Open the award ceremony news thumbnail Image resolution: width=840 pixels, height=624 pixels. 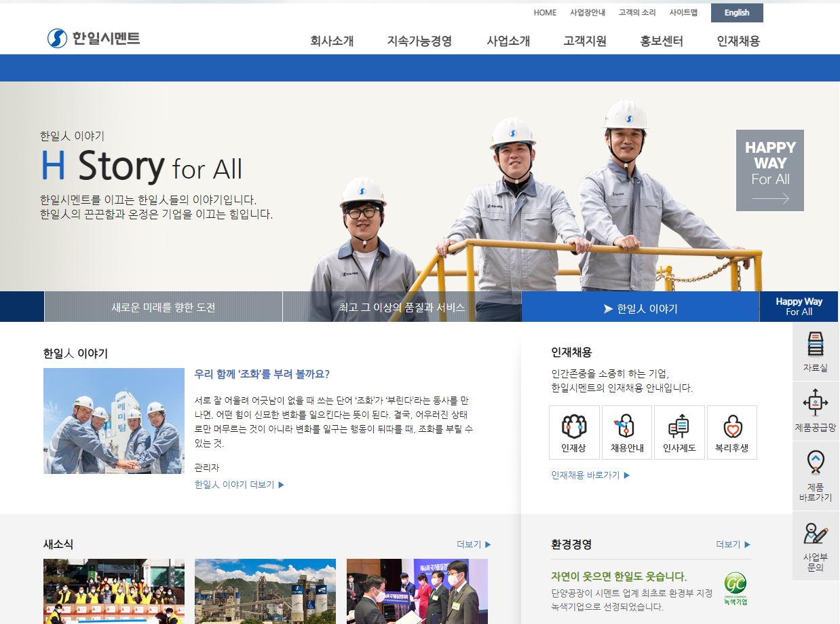[417, 591]
